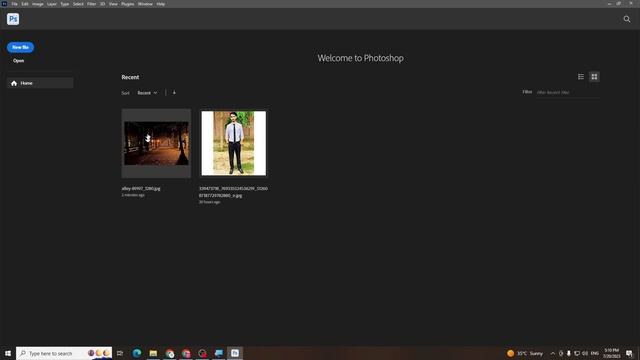The height and width of the screenshot is (360, 640).
Task: Click the volume tray icon
Action: pos(585,353)
